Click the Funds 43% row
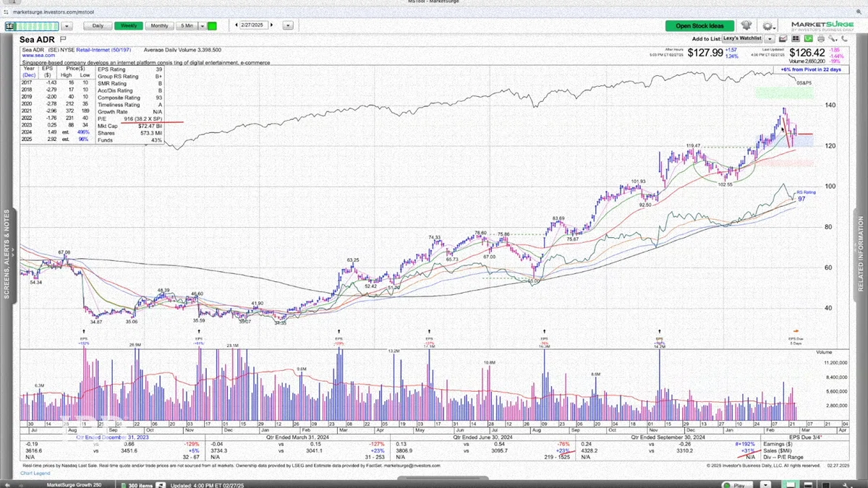 coord(131,140)
